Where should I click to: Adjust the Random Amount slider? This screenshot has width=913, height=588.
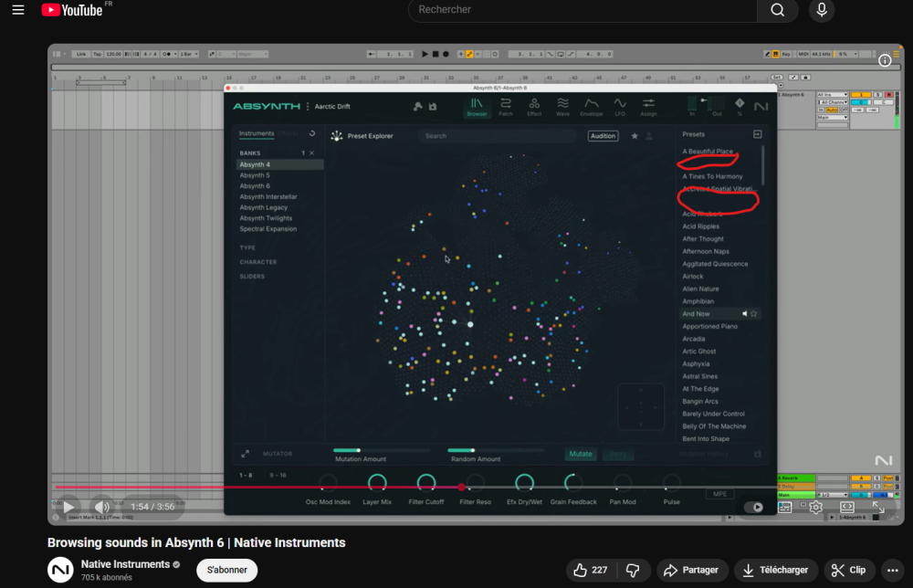496,451
